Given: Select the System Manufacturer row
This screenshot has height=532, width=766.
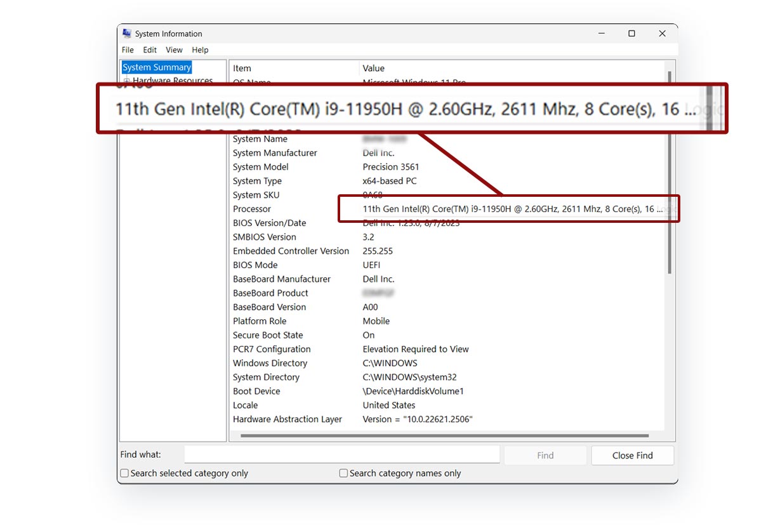Looking at the screenshot, I should coord(447,153).
